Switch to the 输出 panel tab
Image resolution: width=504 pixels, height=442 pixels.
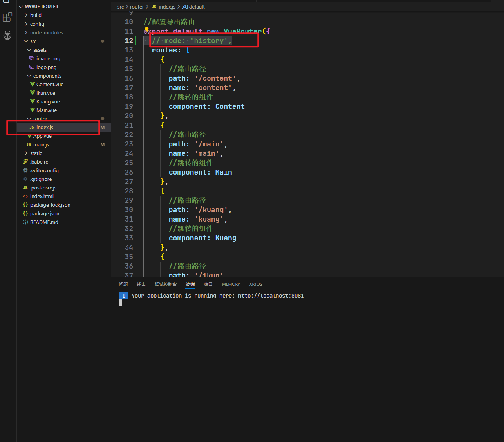tap(141, 284)
